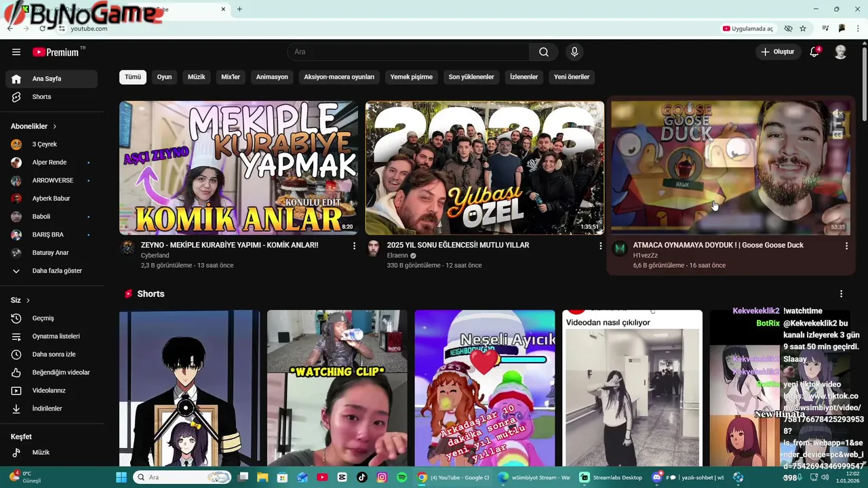
Task: Open Instagram from the taskbar
Action: pyautogui.click(x=382, y=477)
